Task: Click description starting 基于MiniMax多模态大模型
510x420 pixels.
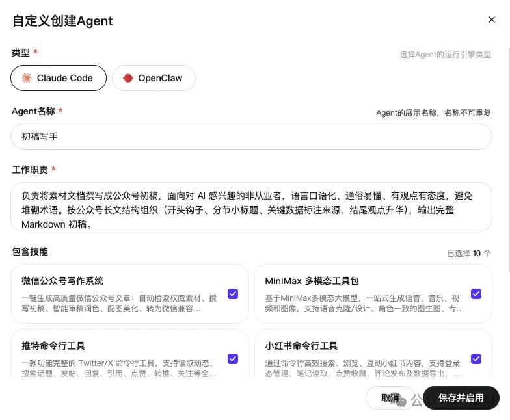Action: (x=364, y=303)
